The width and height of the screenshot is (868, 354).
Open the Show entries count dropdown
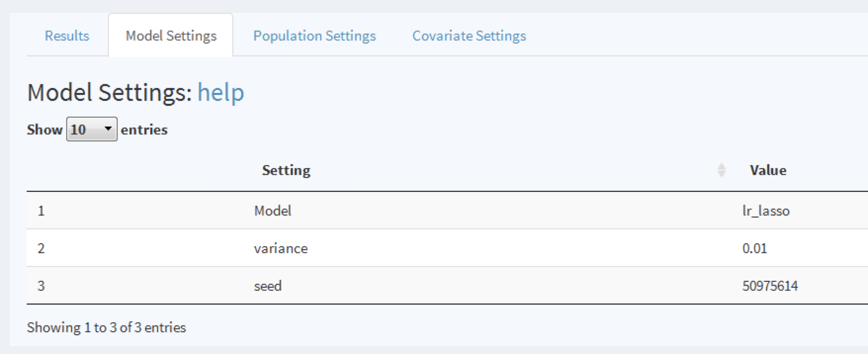point(91,129)
